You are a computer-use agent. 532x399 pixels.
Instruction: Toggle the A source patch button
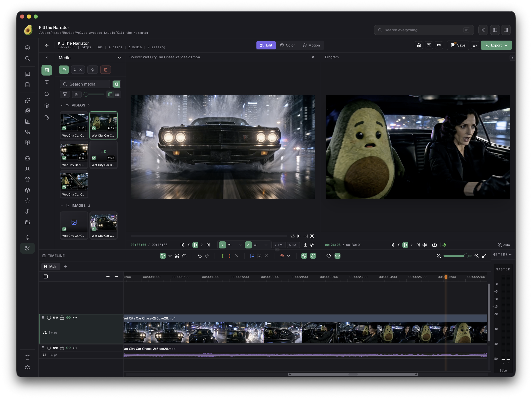pos(248,245)
